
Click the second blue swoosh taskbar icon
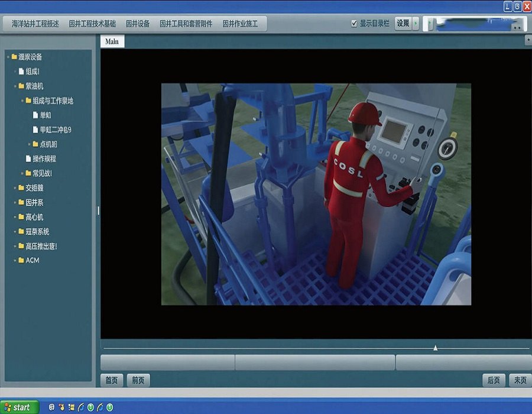100,407
